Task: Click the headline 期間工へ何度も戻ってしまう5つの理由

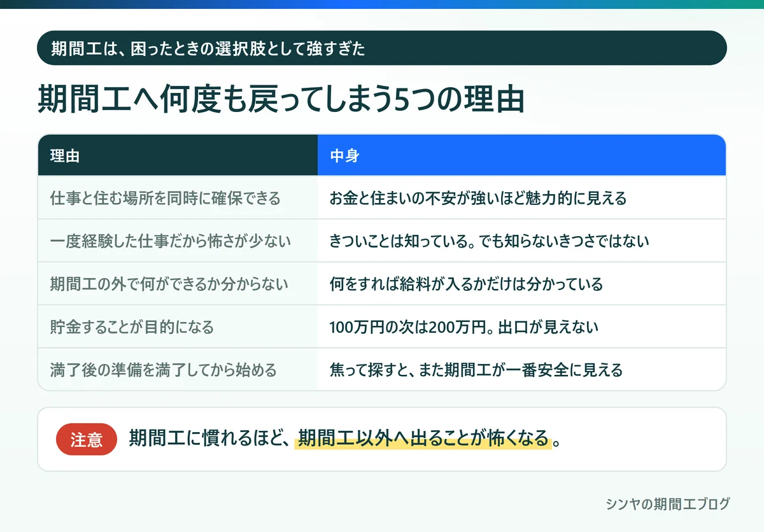Action: 281,99
